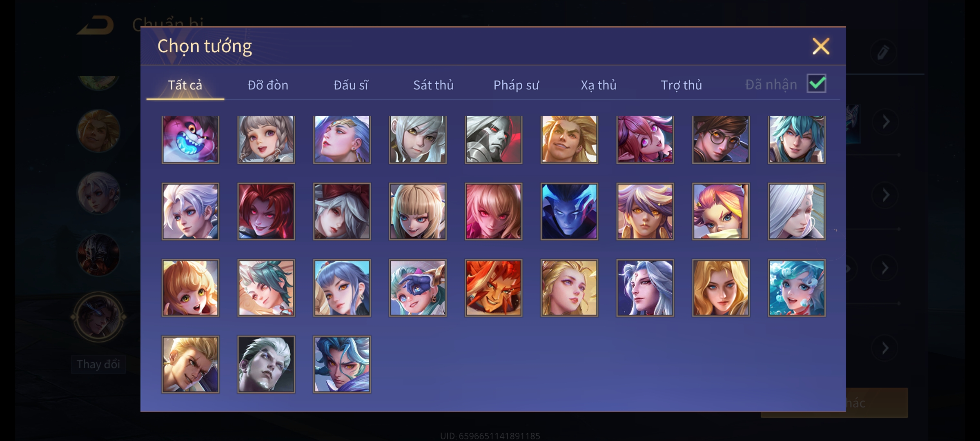Switch to the Đỡ đòn tab
The width and height of the screenshot is (980, 441).
268,85
